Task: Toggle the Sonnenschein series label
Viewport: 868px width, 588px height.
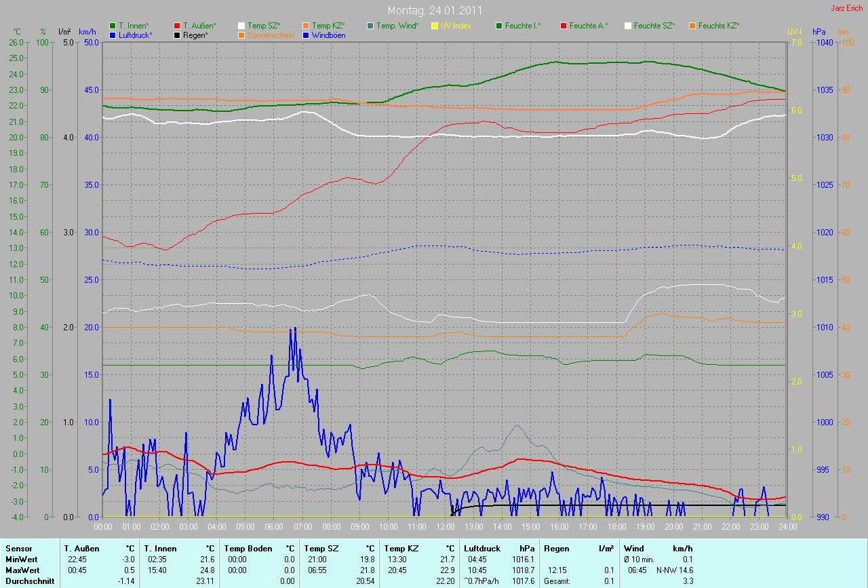Action: [271, 35]
